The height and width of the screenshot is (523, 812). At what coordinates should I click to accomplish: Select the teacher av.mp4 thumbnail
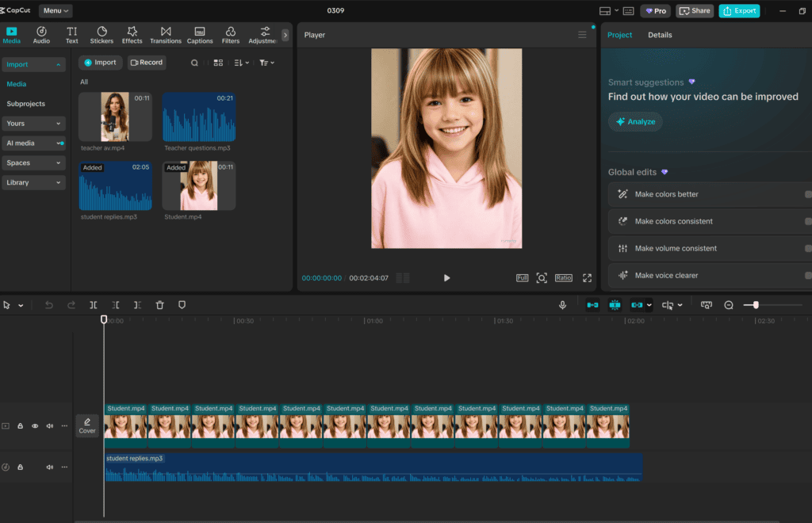115,117
